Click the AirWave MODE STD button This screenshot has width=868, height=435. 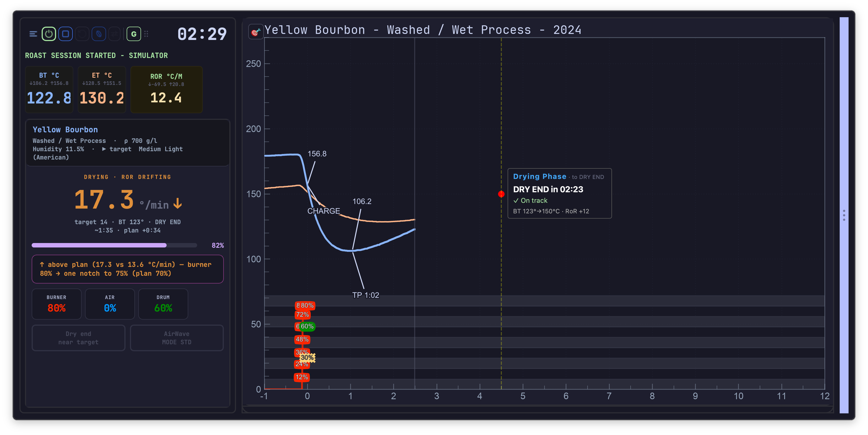pyautogui.click(x=177, y=338)
